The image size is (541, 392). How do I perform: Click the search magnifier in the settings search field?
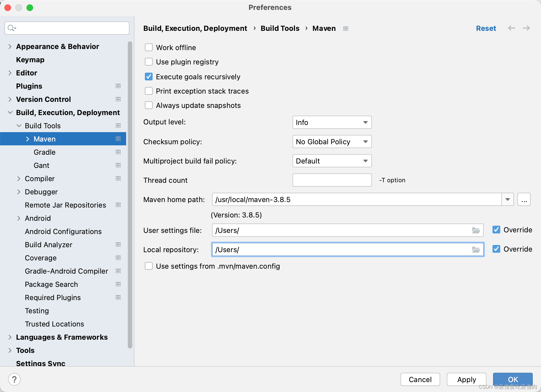pos(11,28)
